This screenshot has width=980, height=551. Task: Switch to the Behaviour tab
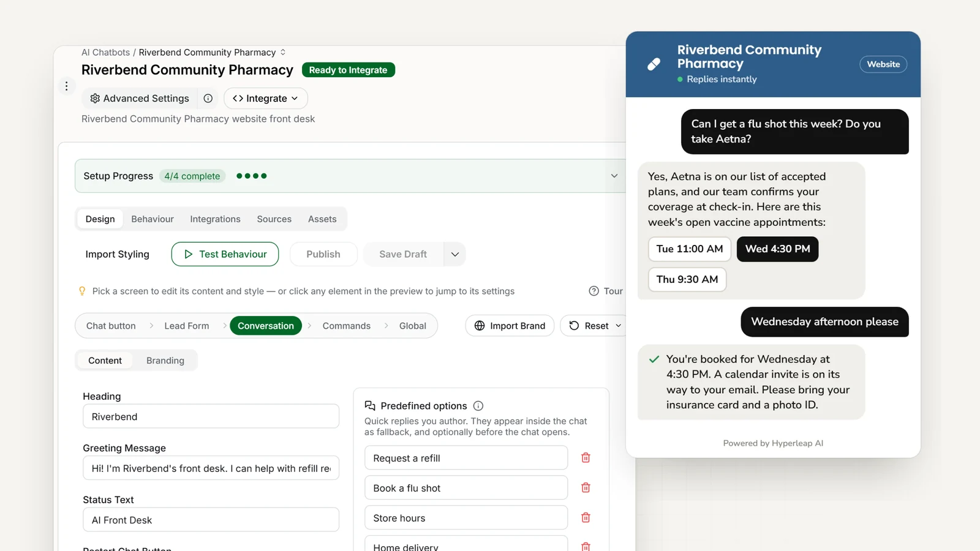pyautogui.click(x=153, y=219)
